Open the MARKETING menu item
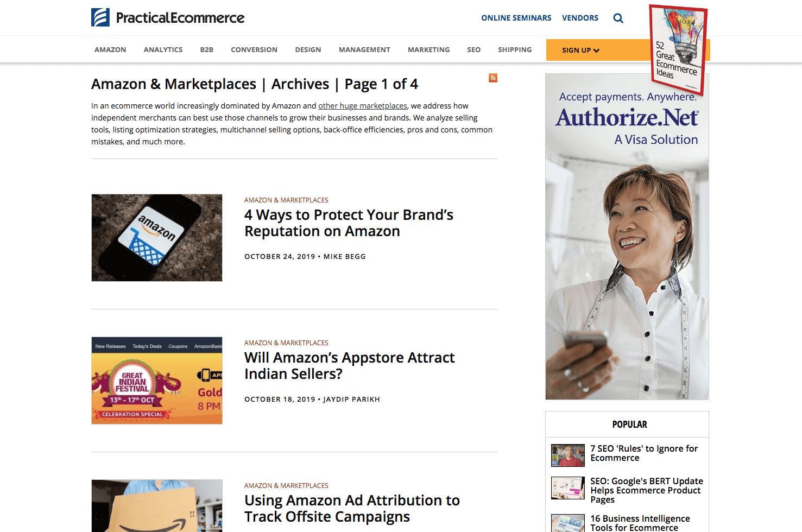The width and height of the screenshot is (802, 532). point(428,49)
